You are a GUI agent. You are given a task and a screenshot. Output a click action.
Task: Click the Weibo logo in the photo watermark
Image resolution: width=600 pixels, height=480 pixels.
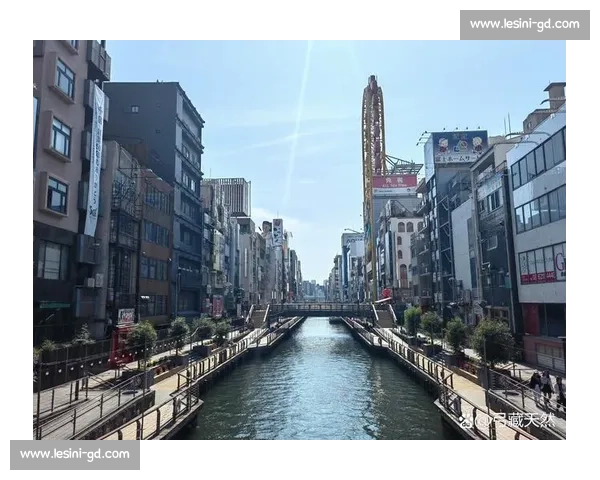point(466,421)
